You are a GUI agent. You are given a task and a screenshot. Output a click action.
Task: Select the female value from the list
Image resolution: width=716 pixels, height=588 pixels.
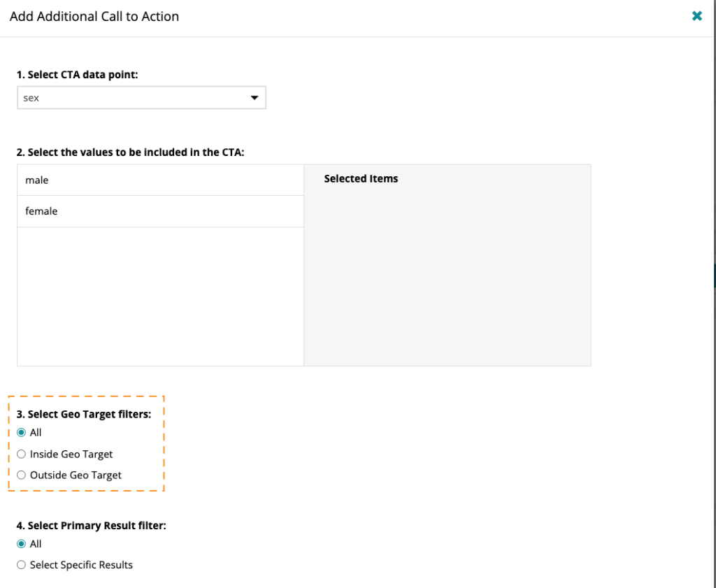click(x=160, y=211)
